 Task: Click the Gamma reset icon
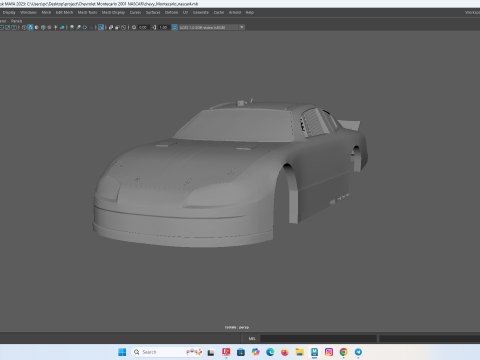[154, 27]
